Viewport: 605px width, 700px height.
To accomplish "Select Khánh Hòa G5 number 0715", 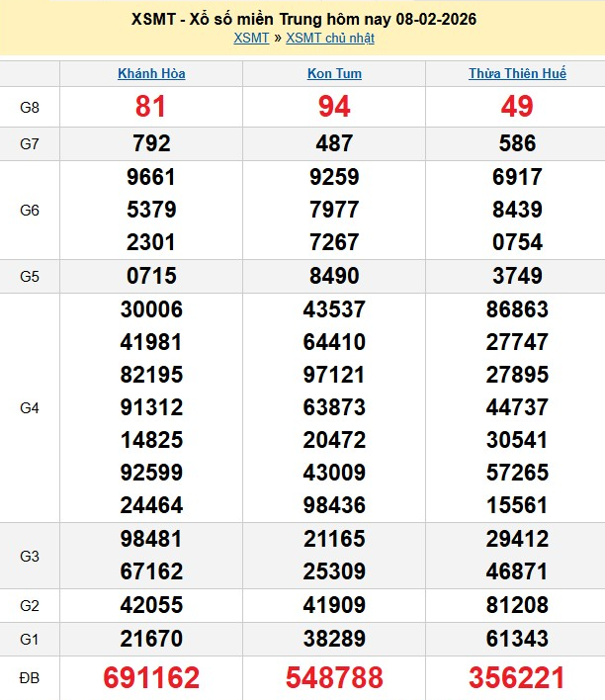I will (x=151, y=276).
